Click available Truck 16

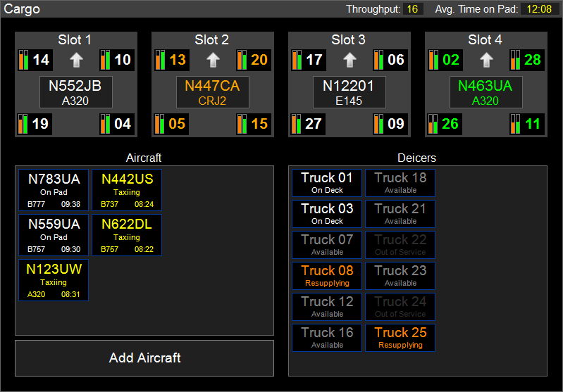[x=327, y=338]
